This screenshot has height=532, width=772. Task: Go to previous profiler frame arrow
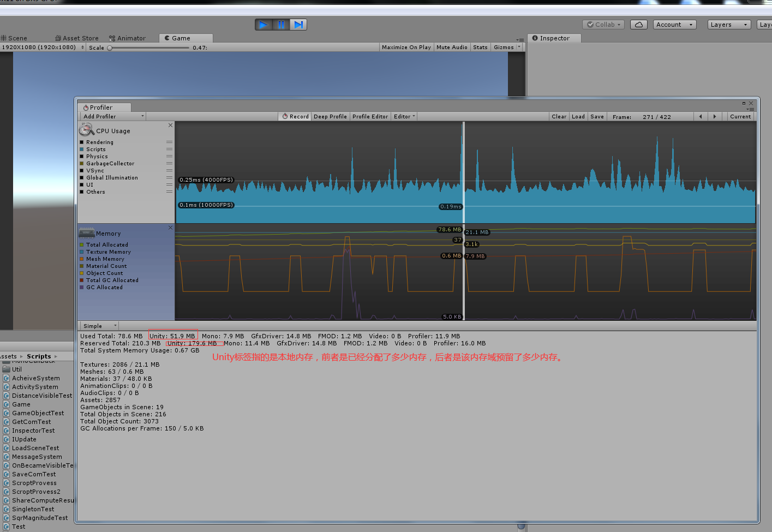coord(701,116)
